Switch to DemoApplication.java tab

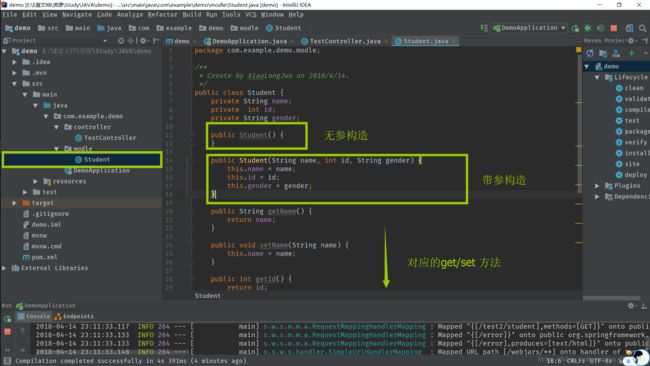click(249, 41)
